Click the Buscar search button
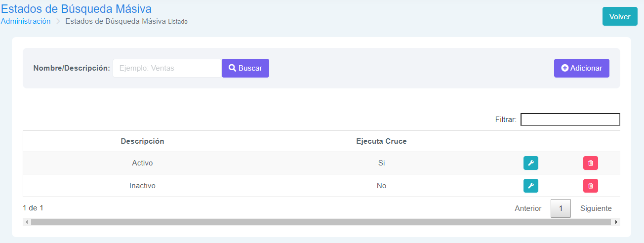 coord(245,68)
